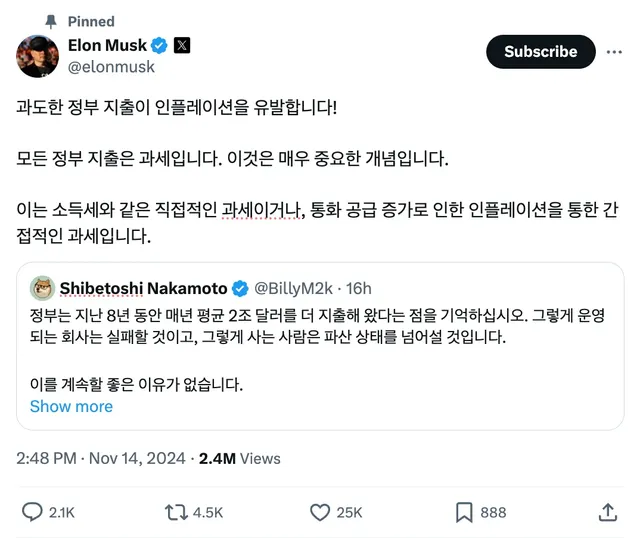The image size is (640, 538).
Task: Open the @BillyM2k handle
Action: (297, 288)
